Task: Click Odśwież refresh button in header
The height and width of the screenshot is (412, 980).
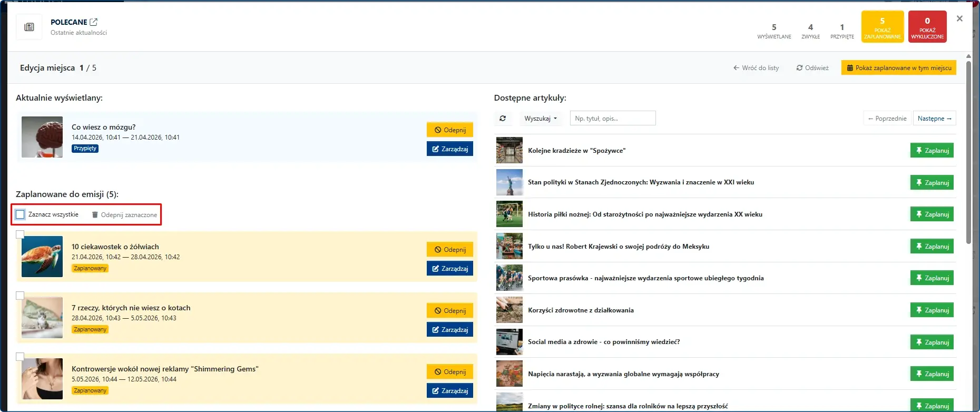Action: [x=812, y=68]
